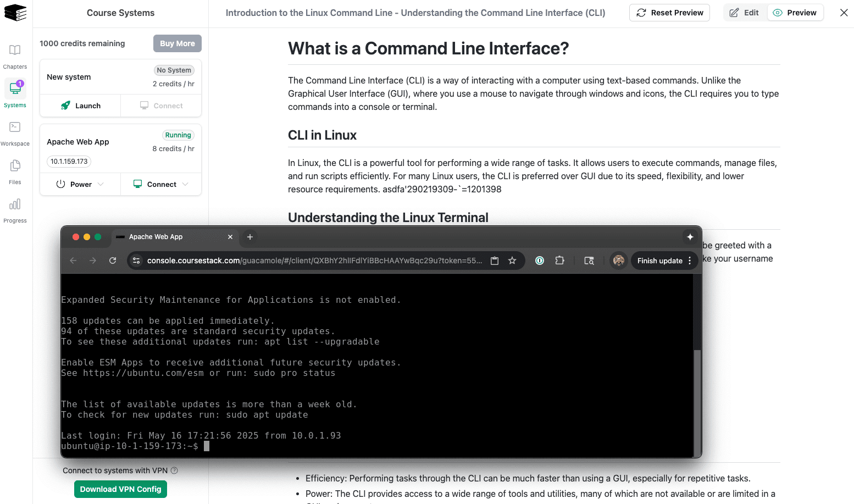Reload the Apache Web App page
Screen dimensions: 854x504
click(x=114, y=261)
